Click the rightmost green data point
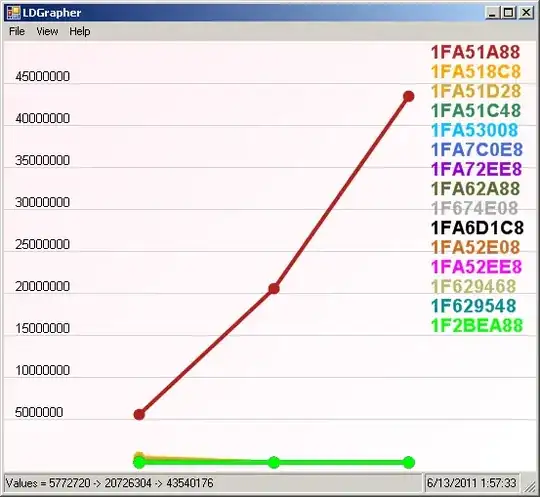540x497 pixels. coord(408,463)
